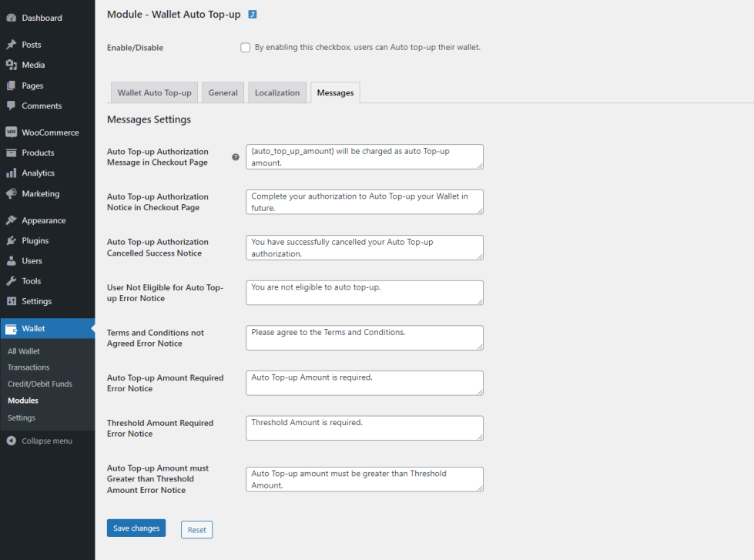
Task: Enable the Wallet Auto Top-up checkbox
Action: point(246,48)
